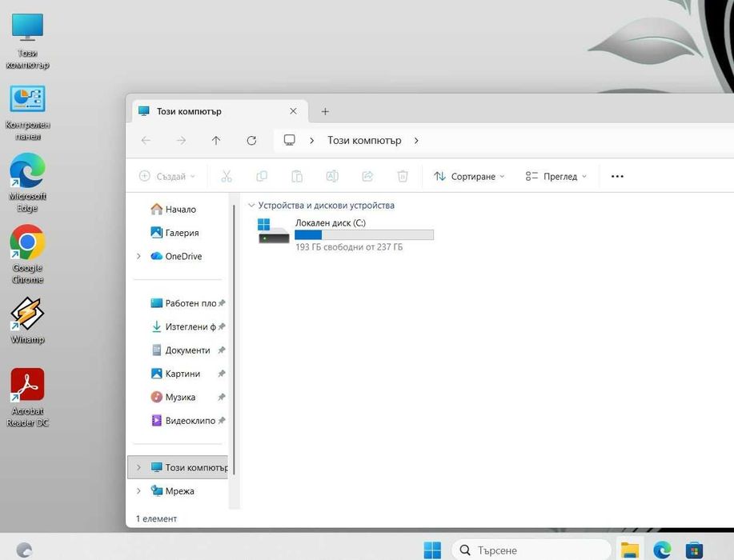The width and height of the screenshot is (734, 560).
Task: Open Microsoft Store from the taskbar
Action: pos(694,550)
